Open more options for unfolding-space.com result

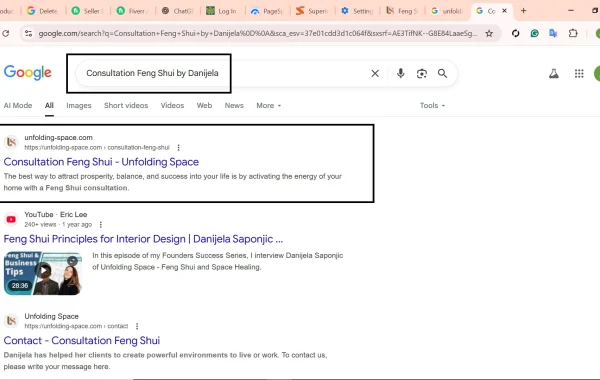178,148
